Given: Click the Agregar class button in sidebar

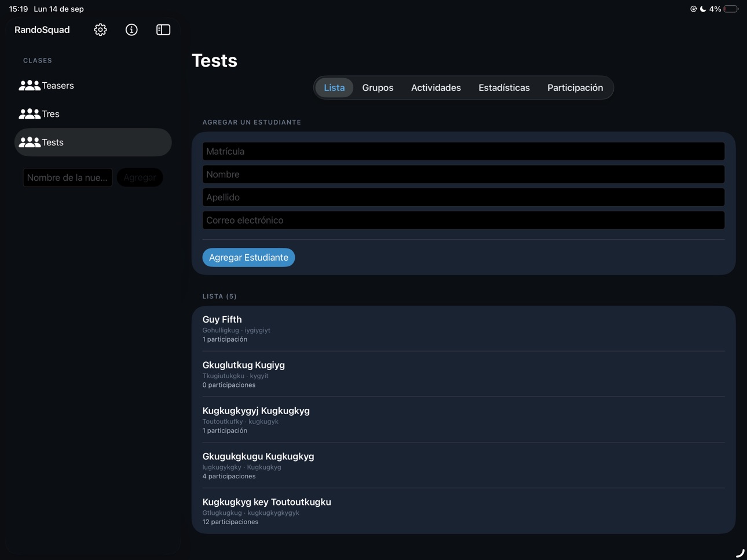Looking at the screenshot, I should pyautogui.click(x=140, y=177).
